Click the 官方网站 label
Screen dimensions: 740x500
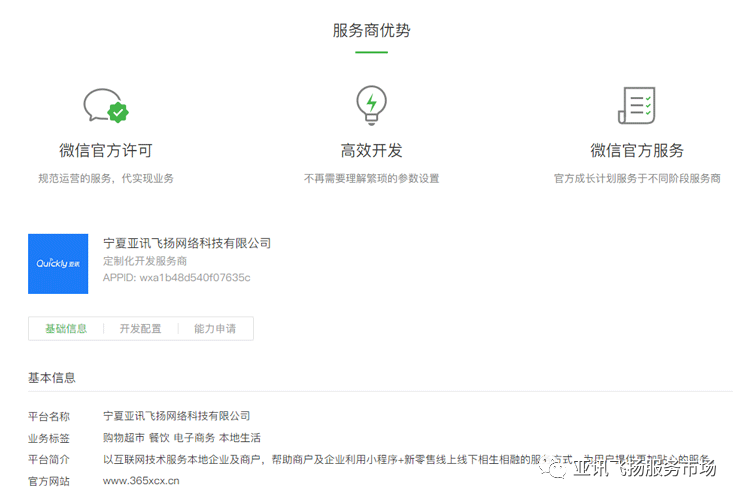click(x=49, y=481)
